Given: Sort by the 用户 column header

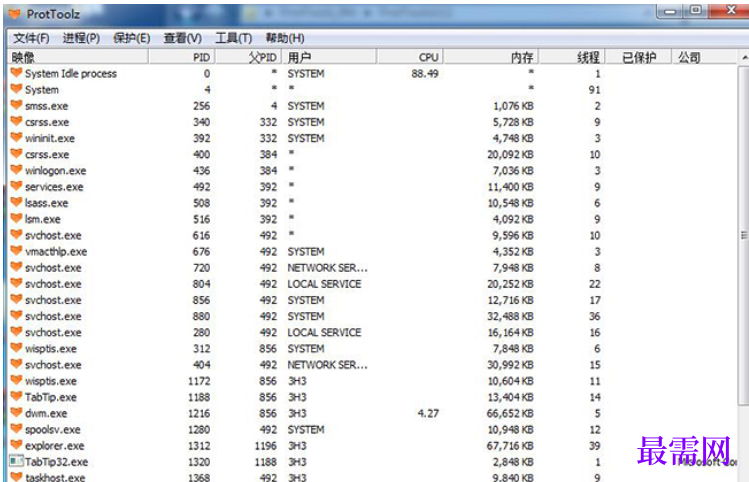Looking at the screenshot, I should (330, 57).
